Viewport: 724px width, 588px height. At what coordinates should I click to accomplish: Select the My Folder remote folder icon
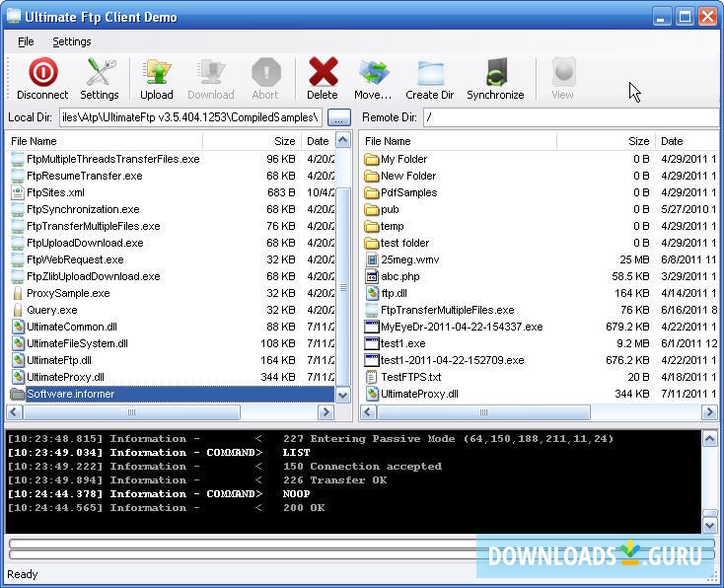371,160
